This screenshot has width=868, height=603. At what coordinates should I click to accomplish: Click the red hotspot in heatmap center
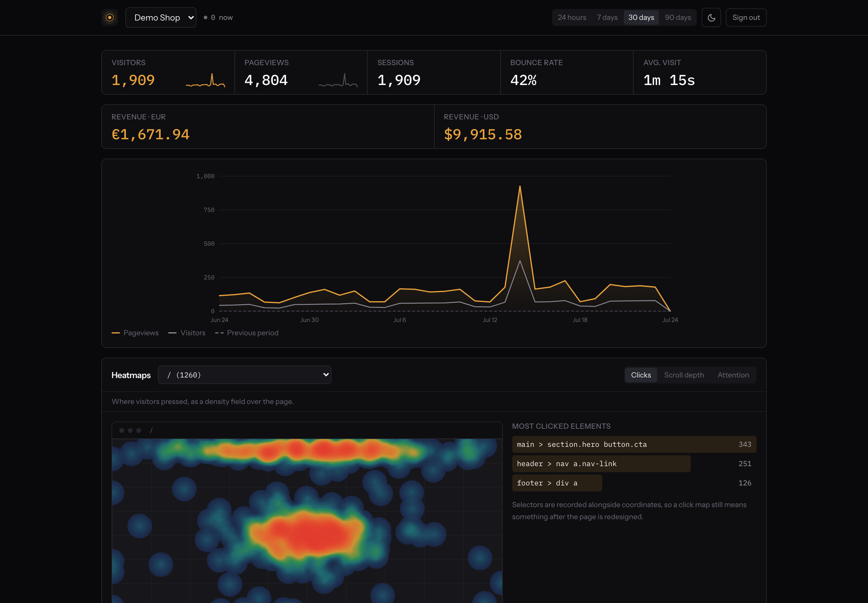[x=308, y=533]
